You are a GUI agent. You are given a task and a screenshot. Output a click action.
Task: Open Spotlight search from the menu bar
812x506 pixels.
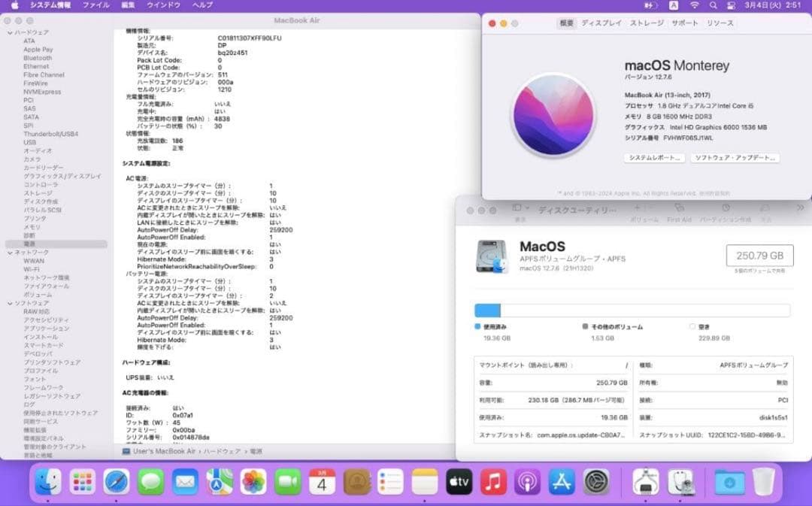click(712, 6)
